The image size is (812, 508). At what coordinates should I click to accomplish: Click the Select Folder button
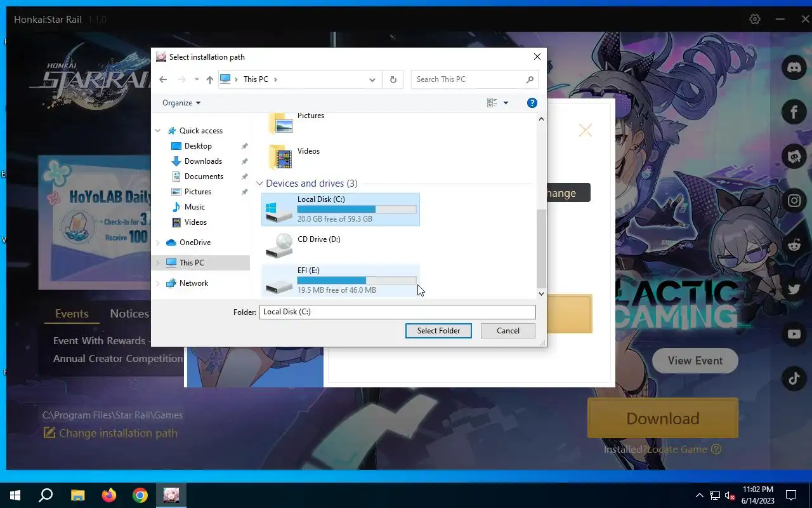click(x=438, y=331)
